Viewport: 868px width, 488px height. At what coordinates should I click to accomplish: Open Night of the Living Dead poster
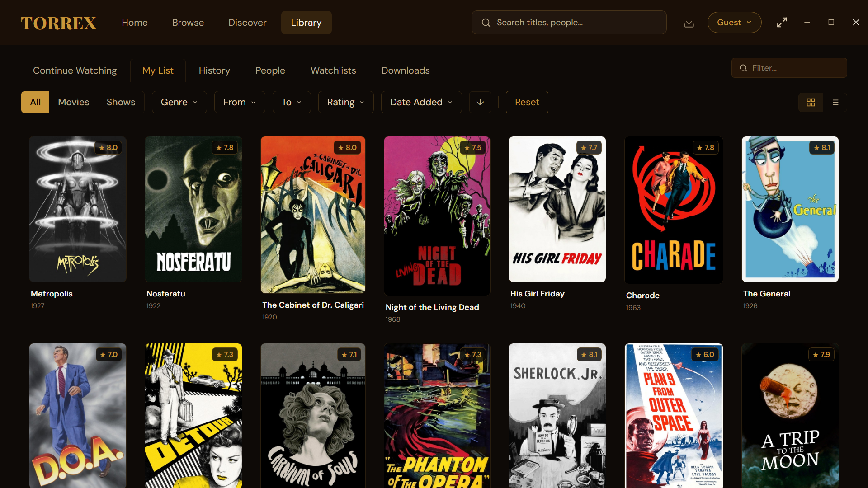pyautogui.click(x=437, y=216)
